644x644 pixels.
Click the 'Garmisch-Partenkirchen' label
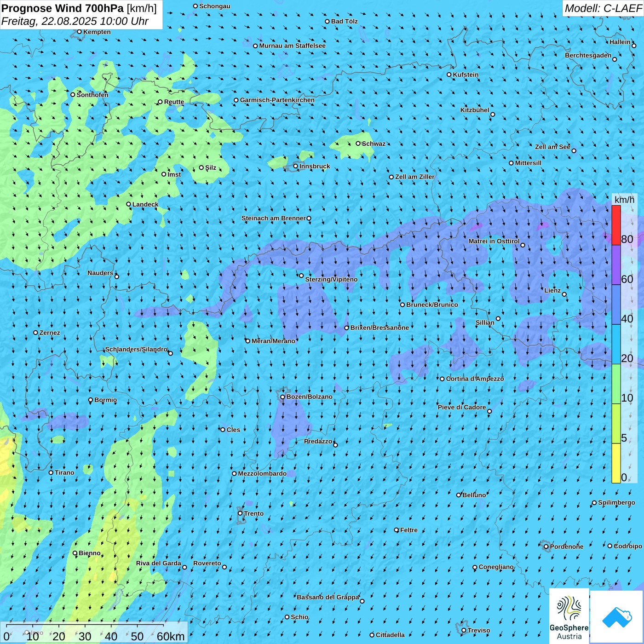277,100
